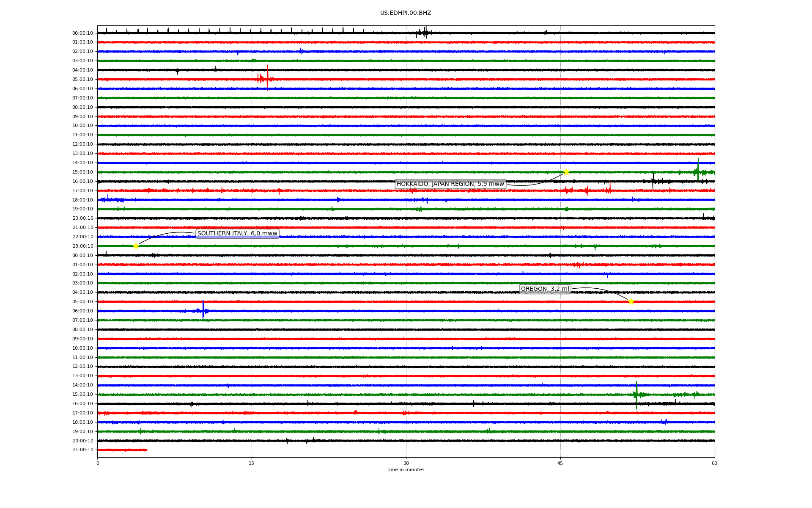Click the black burst on the top 00:00:10 trace
This screenshot has width=812, height=508.
point(424,33)
